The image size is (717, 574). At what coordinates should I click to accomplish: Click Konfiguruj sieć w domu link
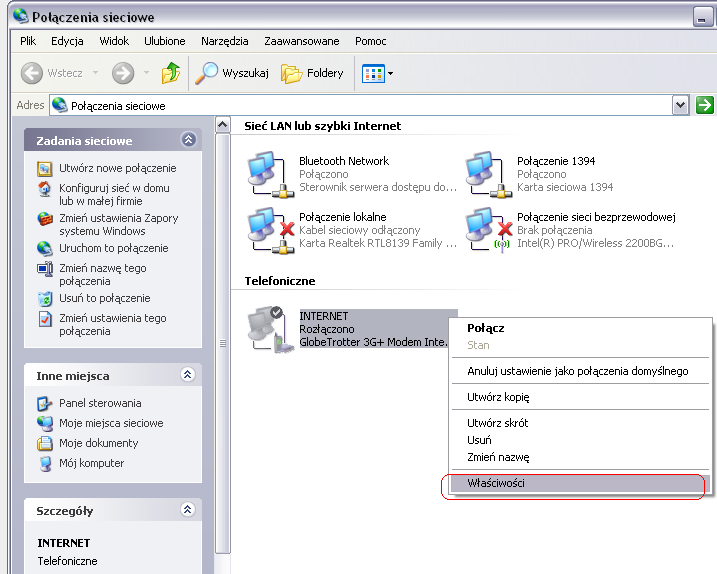click(114, 194)
